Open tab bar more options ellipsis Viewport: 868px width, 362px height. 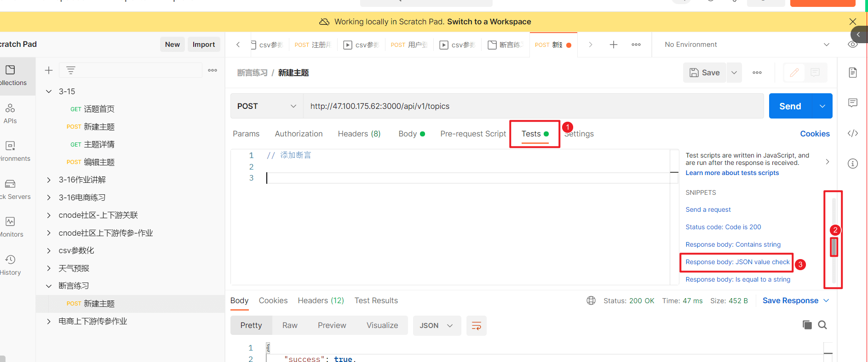pos(636,45)
